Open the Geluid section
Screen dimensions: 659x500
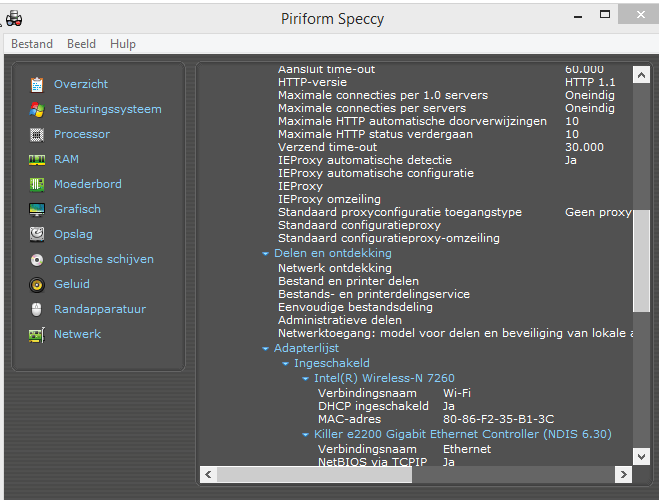click(x=72, y=284)
